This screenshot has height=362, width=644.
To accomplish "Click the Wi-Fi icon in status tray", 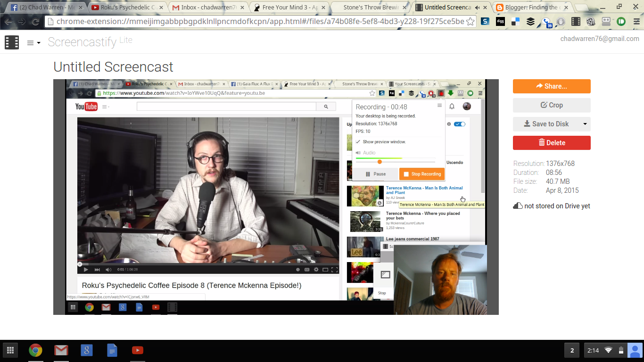I will (x=609, y=350).
